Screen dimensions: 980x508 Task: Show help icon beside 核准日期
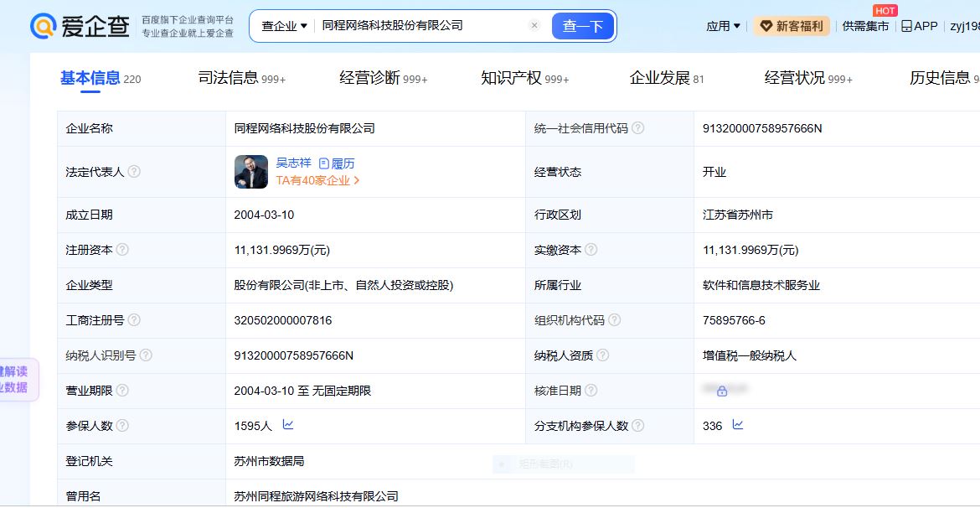(591, 391)
